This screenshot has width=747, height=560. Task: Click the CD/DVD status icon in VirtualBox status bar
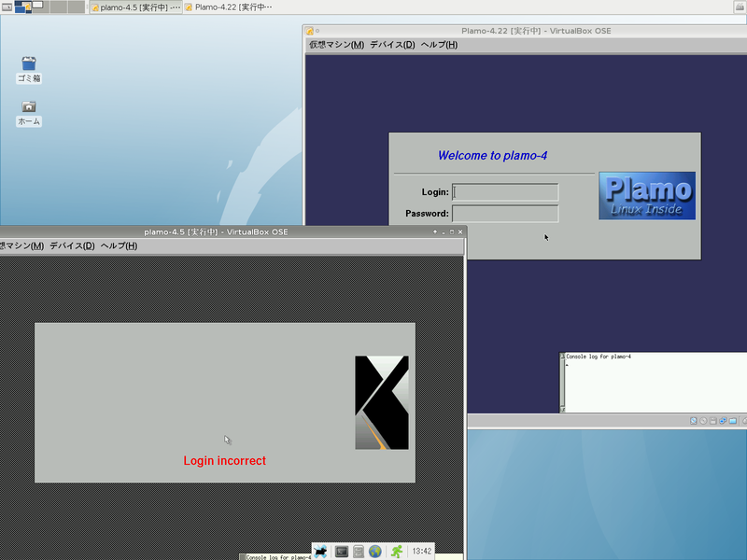click(x=703, y=421)
